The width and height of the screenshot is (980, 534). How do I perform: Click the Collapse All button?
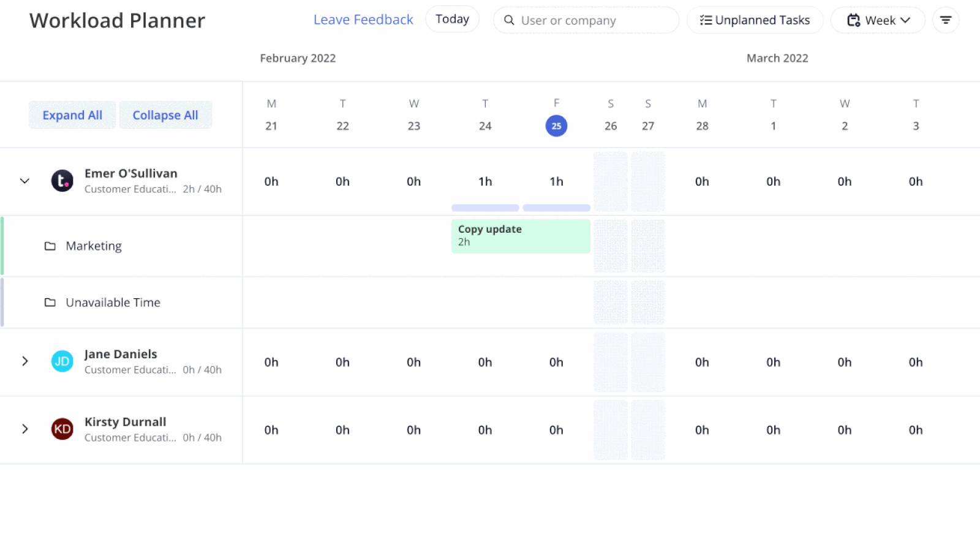tap(165, 115)
